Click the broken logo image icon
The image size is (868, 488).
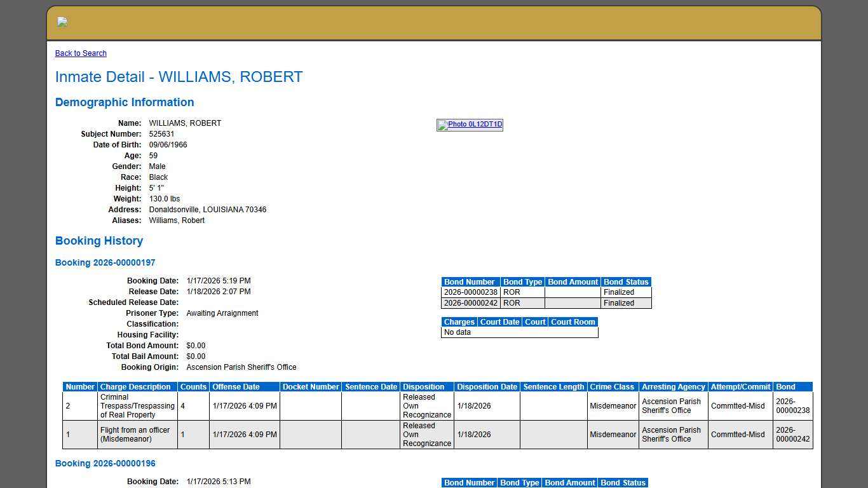click(x=62, y=22)
